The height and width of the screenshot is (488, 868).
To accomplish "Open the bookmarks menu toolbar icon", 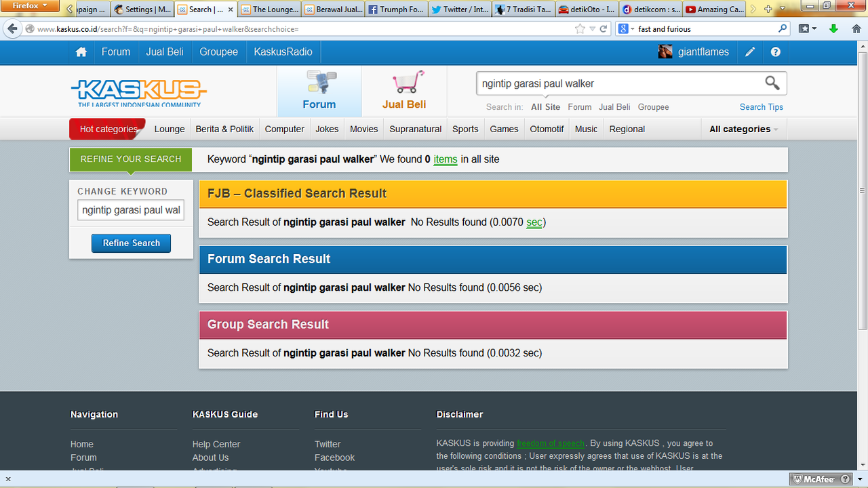I will [x=807, y=29].
